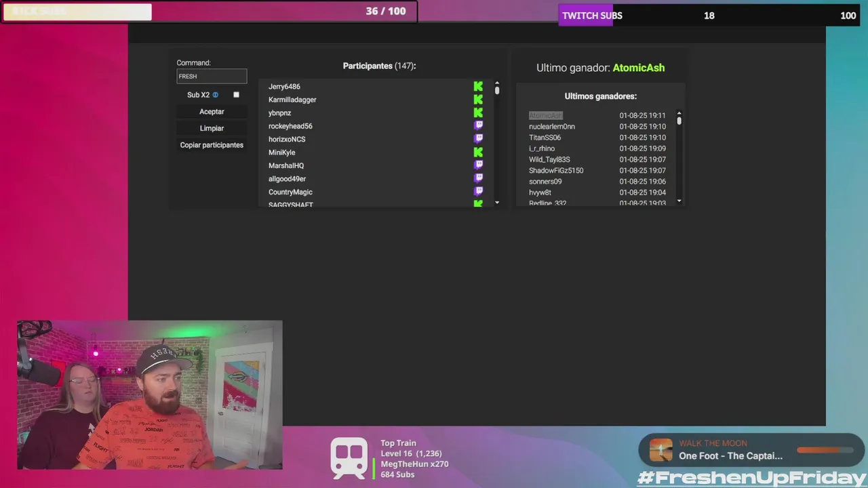Click the winners list scrollbar thumb
Image resolution: width=868 pixels, height=488 pixels.
[x=679, y=121]
